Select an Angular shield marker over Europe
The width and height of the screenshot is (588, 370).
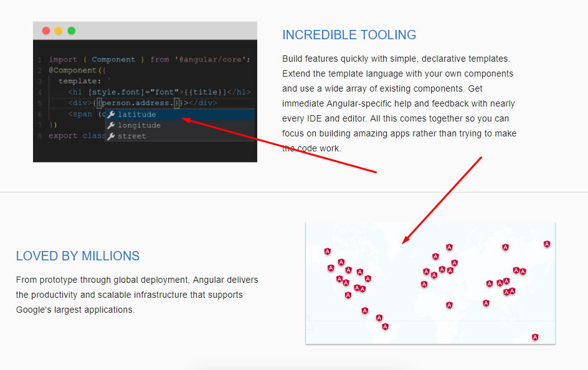pos(450,247)
